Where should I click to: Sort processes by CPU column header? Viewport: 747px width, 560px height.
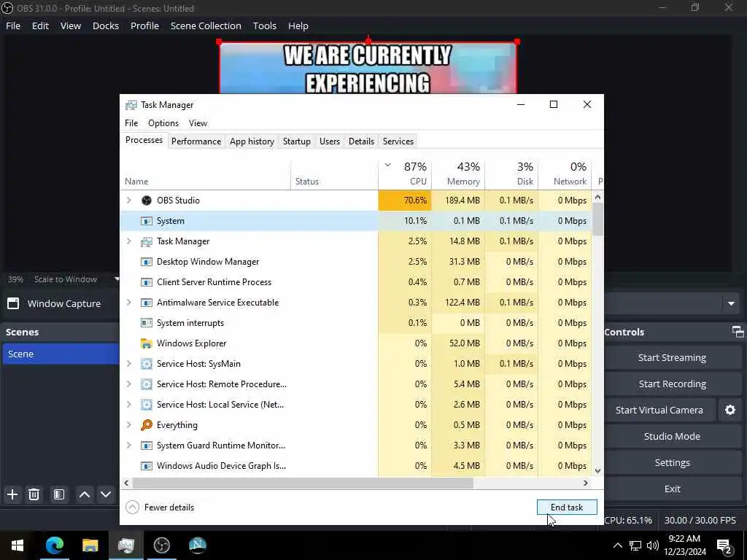pos(405,174)
